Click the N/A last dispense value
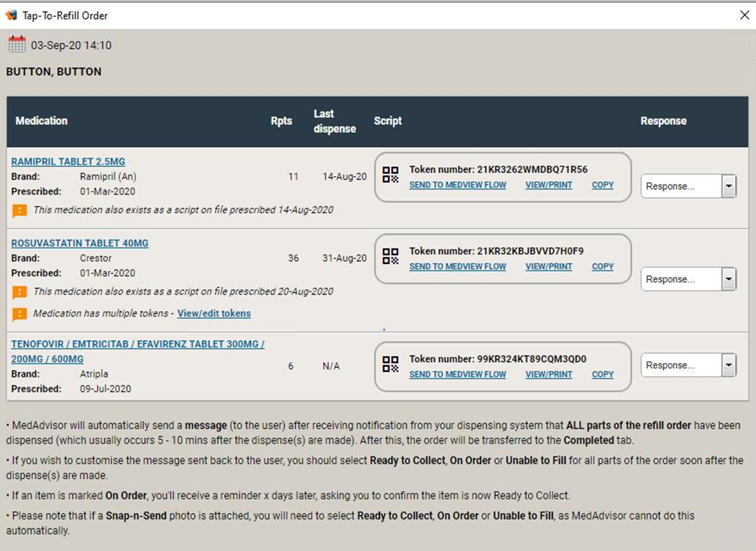This screenshot has height=551, width=756. (x=331, y=366)
